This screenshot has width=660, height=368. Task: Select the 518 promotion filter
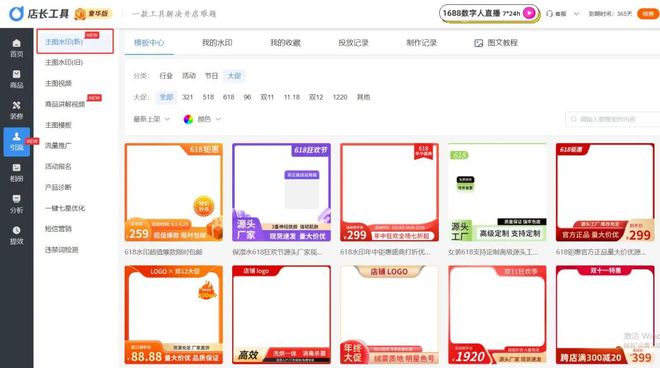click(208, 97)
